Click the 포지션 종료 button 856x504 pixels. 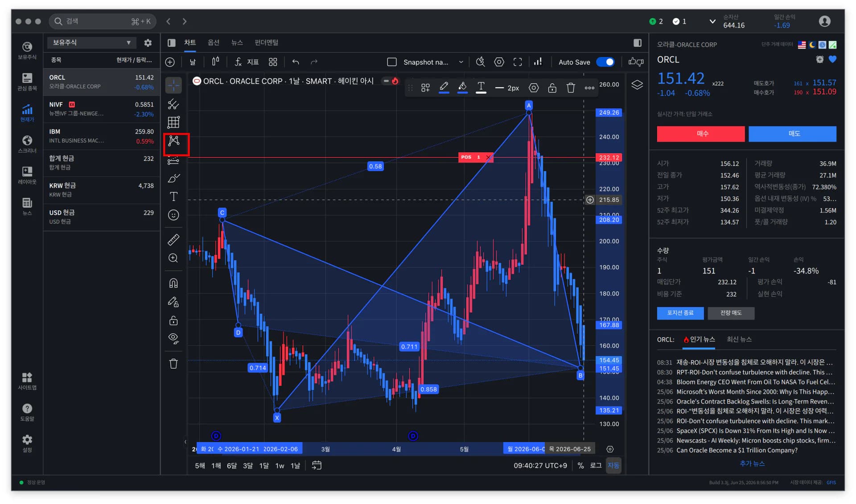[x=680, y=313]
